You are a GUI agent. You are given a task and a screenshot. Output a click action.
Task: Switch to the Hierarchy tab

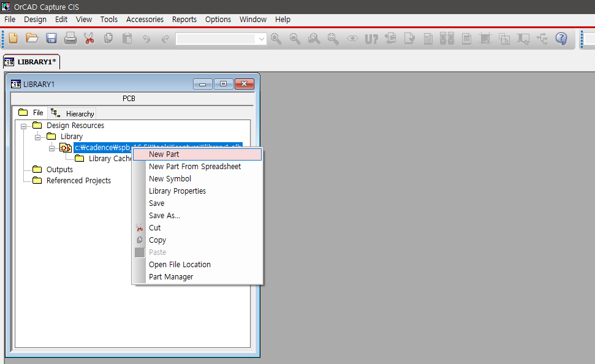72,113
